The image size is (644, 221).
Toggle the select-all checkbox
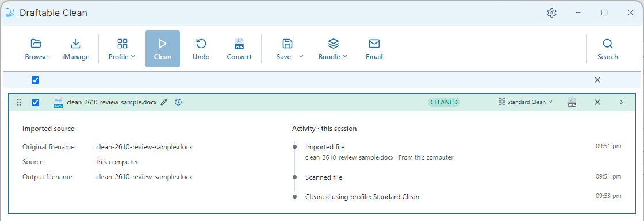[35, 80]
